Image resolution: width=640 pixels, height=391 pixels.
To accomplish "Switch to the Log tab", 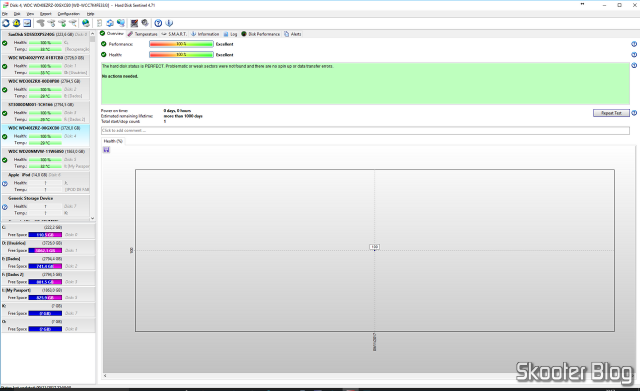I will tap(230, 34).
